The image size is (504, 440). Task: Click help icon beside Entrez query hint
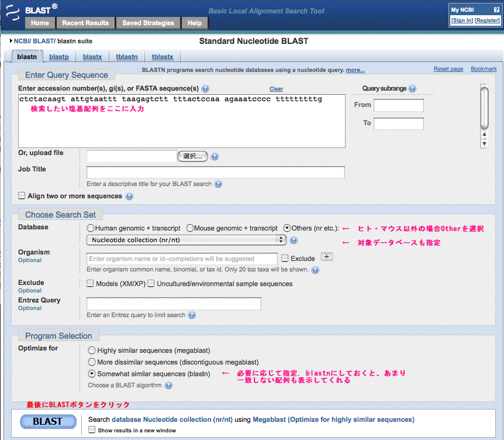tap(192, 315)
